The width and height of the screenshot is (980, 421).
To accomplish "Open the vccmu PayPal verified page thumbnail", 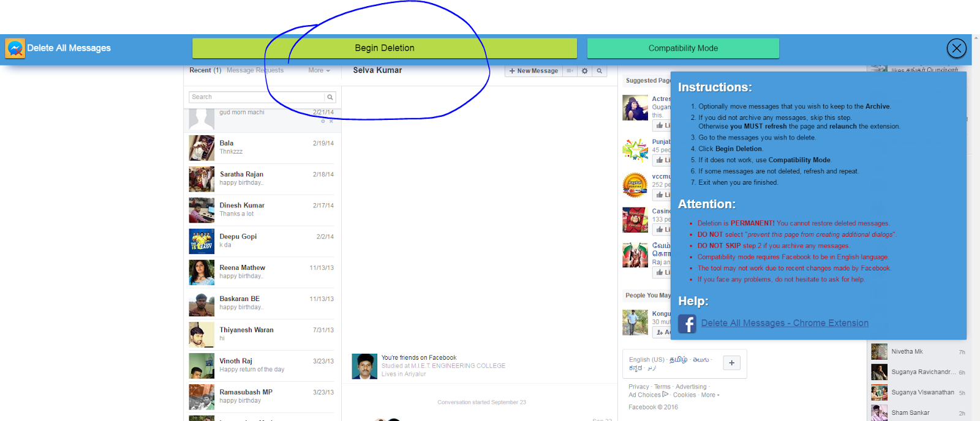I will [x=635, y=185].
